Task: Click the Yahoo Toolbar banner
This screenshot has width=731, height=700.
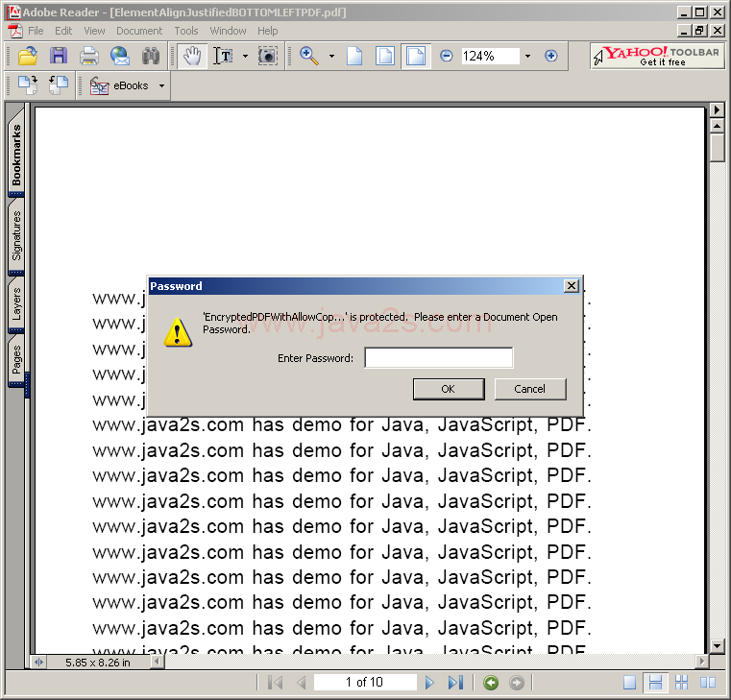Action: tap(657, 56)
